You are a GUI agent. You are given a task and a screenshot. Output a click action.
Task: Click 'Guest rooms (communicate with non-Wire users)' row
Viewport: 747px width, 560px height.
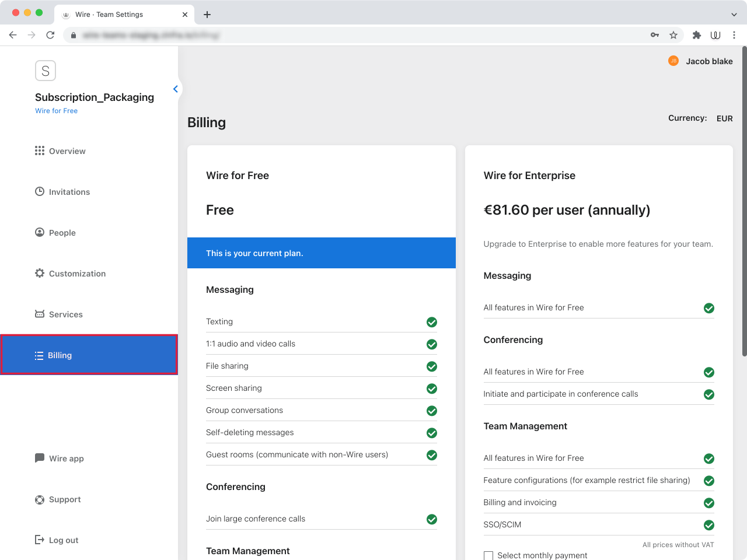click(322, 454)
